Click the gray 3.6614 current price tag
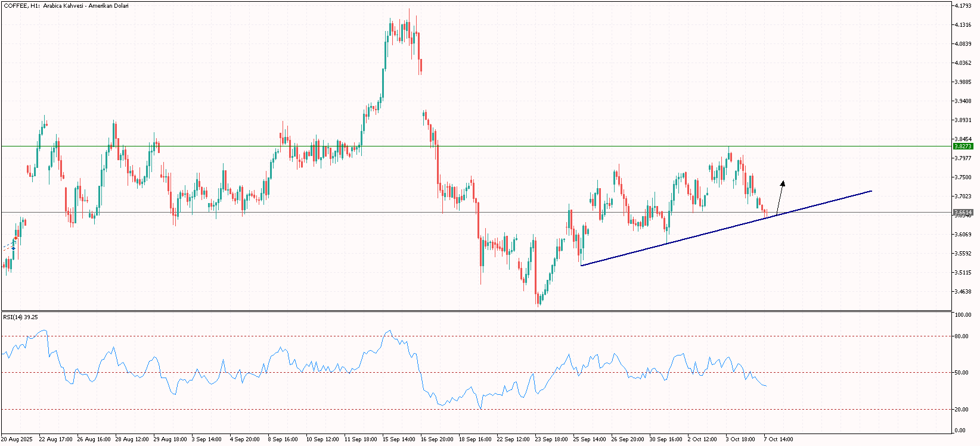The height and width of the screenshot is (446, 980). tap(963, 212)
